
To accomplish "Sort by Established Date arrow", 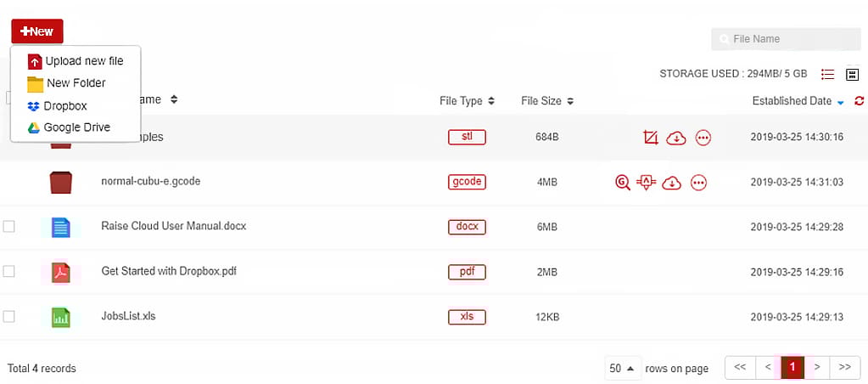I will 841,103.
